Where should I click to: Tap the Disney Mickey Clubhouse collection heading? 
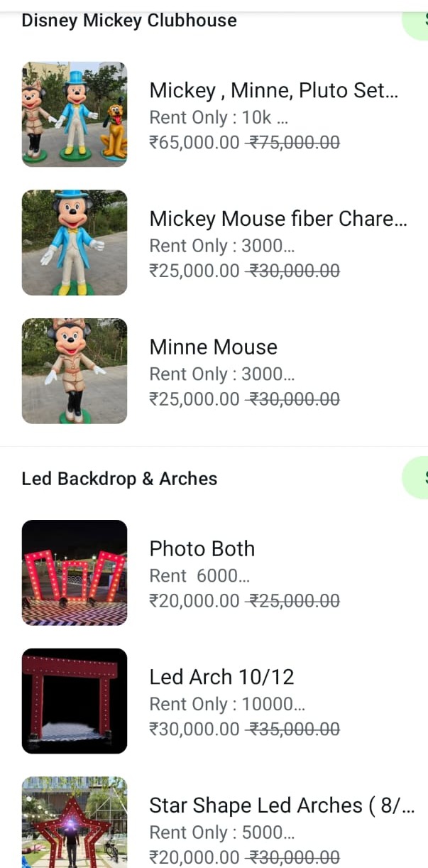click(x=129, y=21)
